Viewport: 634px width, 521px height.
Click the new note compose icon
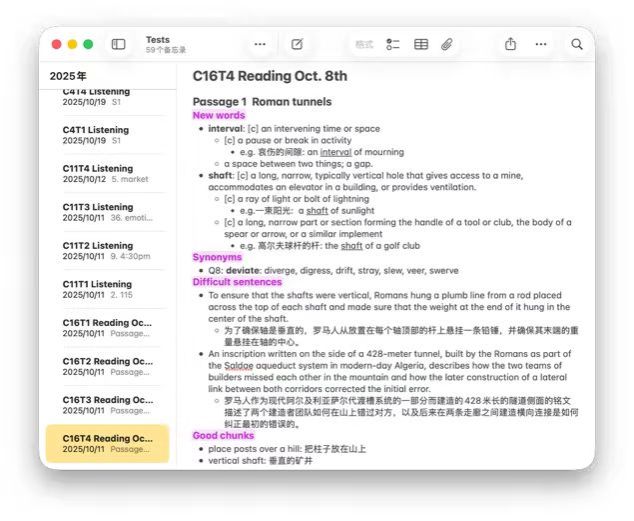tap(297, 45)
